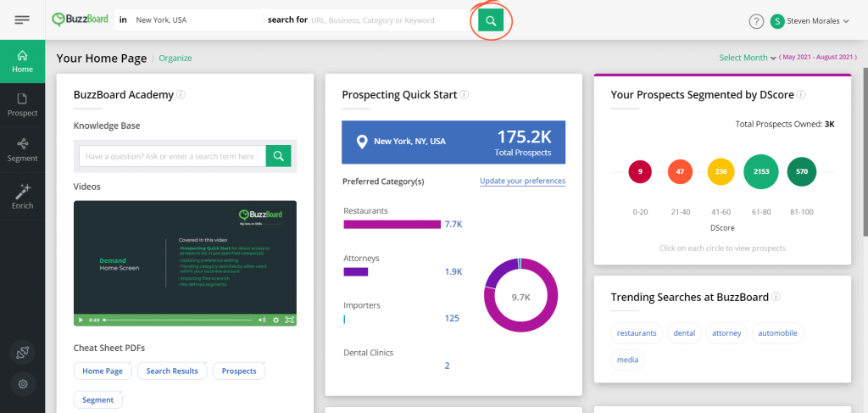
Task: Click the orange DScore circle 47
Action: 681,171
